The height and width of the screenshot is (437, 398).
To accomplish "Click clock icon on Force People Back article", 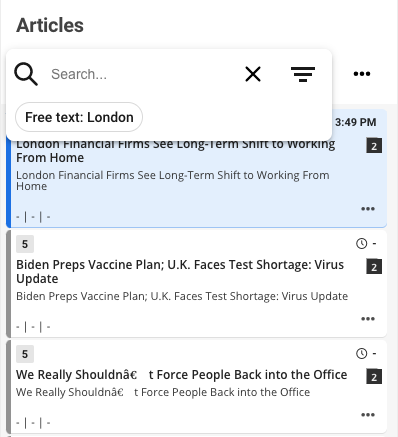I will 361,353.
